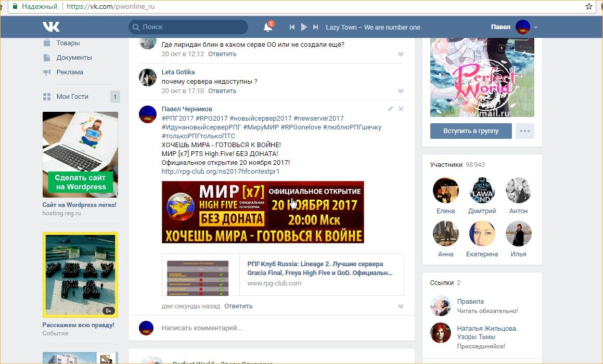
Task: Skip to next music track
Action: tap(315, 27)
